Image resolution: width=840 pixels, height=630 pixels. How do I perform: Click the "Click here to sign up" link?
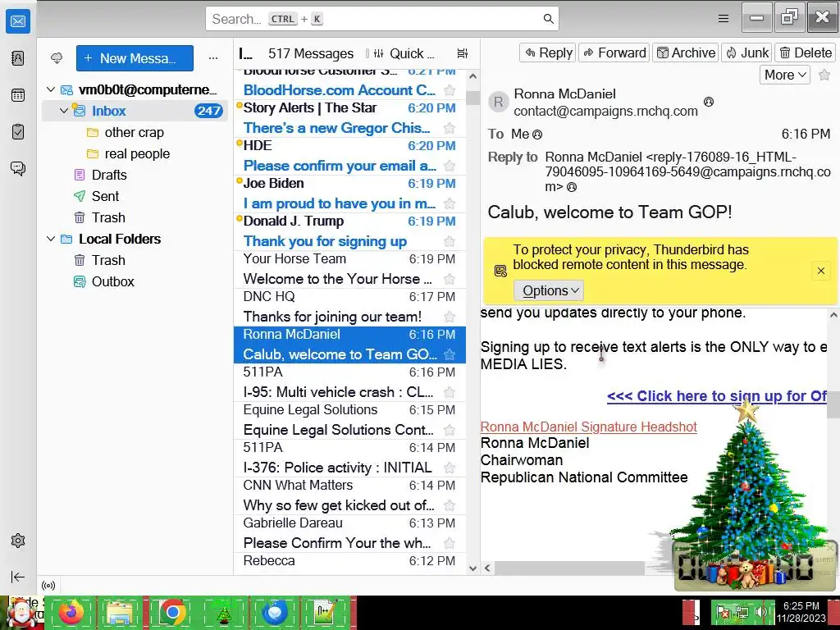pyautogui.click(x=717, y=396)
